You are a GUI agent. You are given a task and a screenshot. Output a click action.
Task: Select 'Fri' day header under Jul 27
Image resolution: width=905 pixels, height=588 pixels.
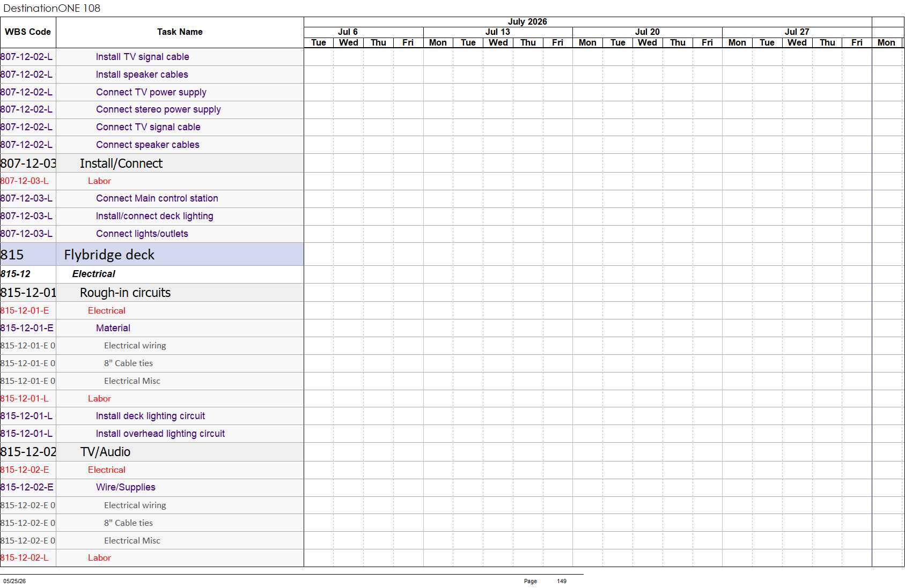[857, 43]
